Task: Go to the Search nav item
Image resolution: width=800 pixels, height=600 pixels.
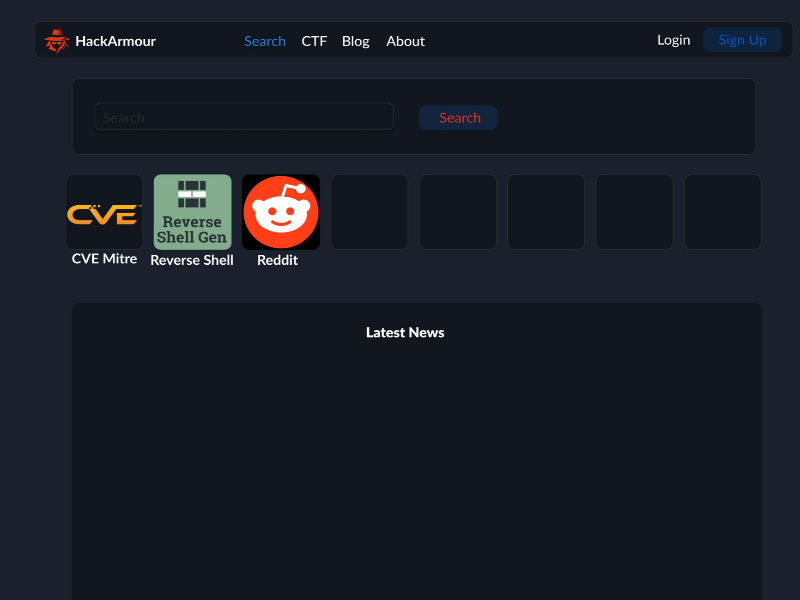Action: [265, 41]
